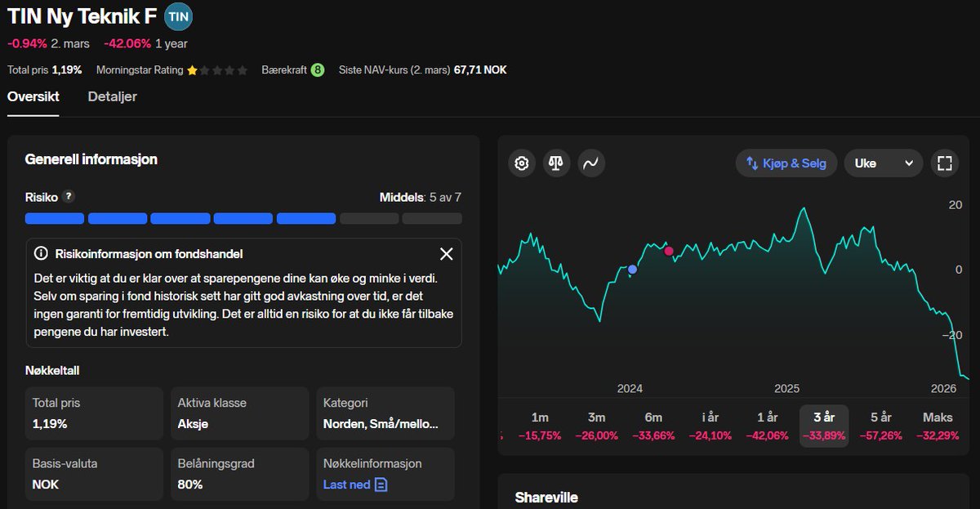Click the Total pris 1,19% card
The width and height of the screenshot is (980, 509).
coord(94,413)
